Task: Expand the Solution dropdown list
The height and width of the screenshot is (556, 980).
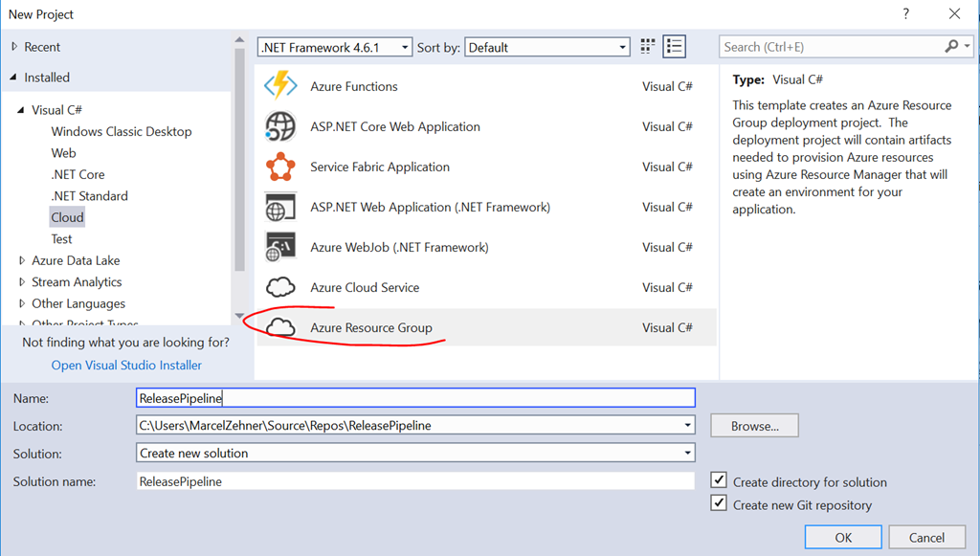Action: click(x=415, y=454)
